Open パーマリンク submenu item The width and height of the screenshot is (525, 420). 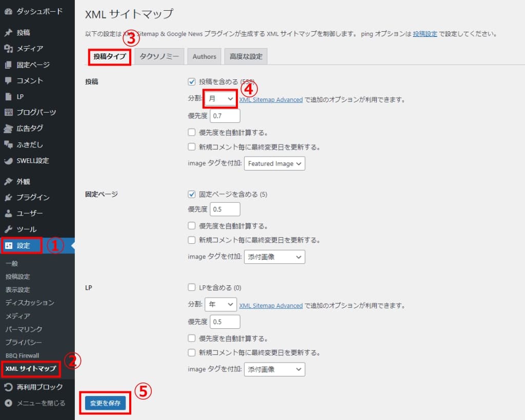[24, 329]
